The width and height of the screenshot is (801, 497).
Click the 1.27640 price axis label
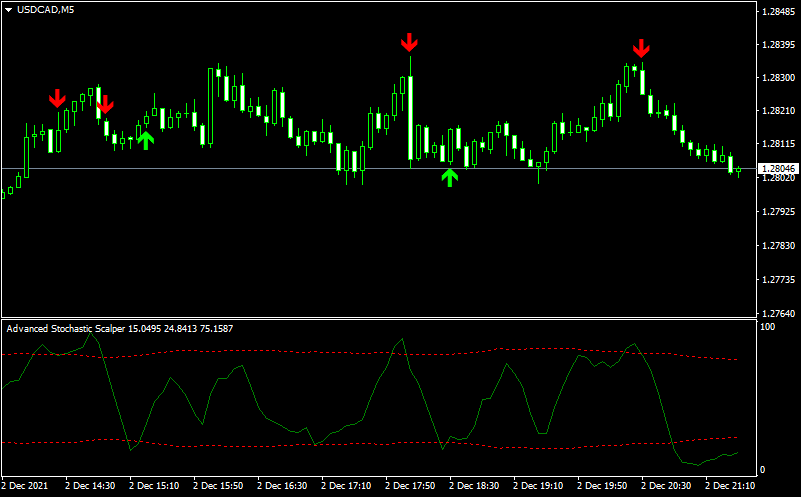pos(778,313)
